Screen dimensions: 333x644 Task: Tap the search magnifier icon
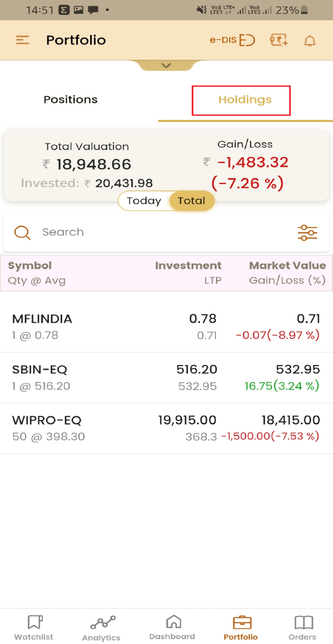pyautogui.click(x=22, y=232)
